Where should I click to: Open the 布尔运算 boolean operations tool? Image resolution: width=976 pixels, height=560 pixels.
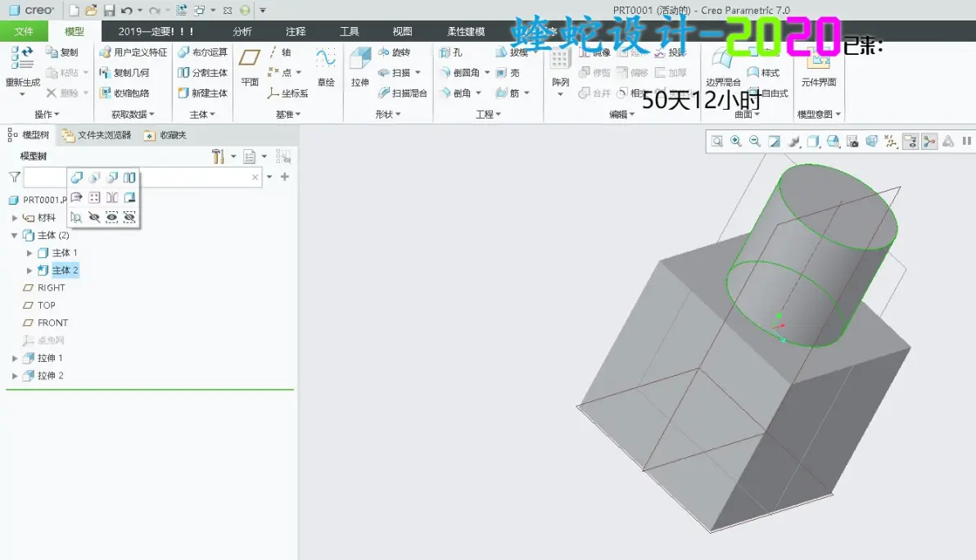click(x=202, y=52)
